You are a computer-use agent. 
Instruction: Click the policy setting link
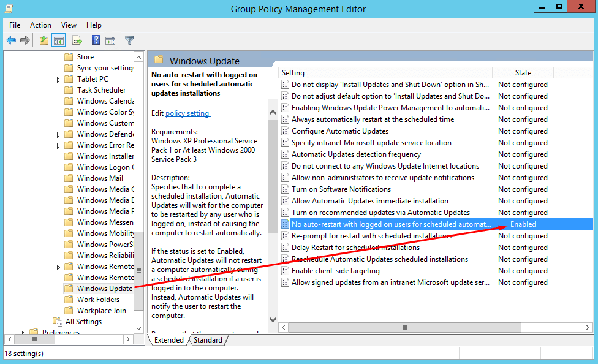pyautogui.click(x=187, y=113)
